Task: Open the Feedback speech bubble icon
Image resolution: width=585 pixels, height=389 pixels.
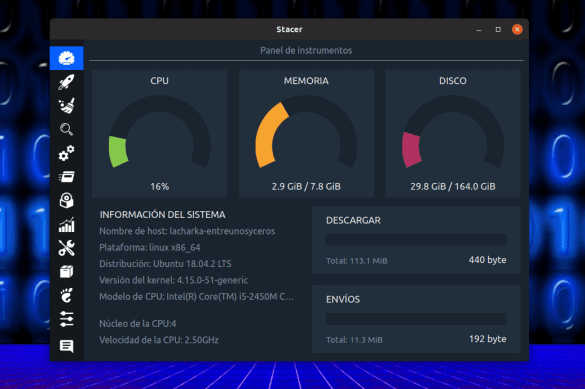Action: click(66, 346)
